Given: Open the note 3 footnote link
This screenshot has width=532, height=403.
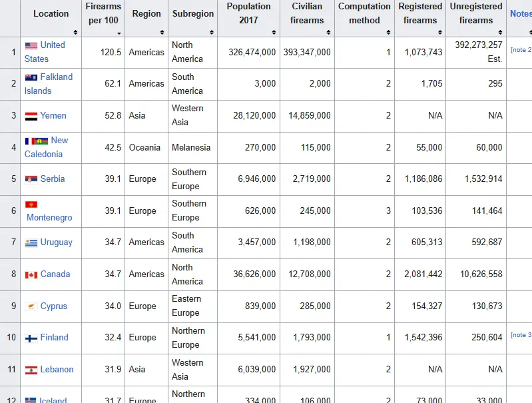Looking at the screenshot, I should tap(521, 335).
